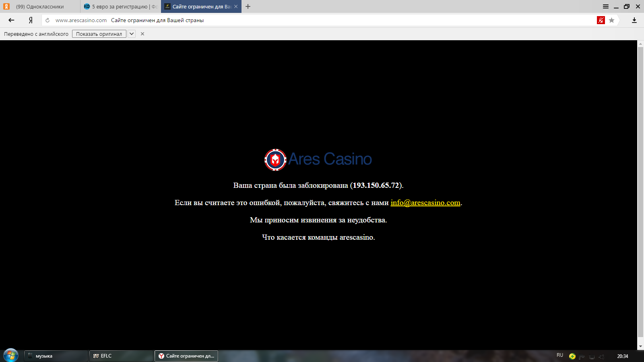Open the info@arescasino.com email link
The width and height of the screenshot is (644, 362).
coord(425,203)
